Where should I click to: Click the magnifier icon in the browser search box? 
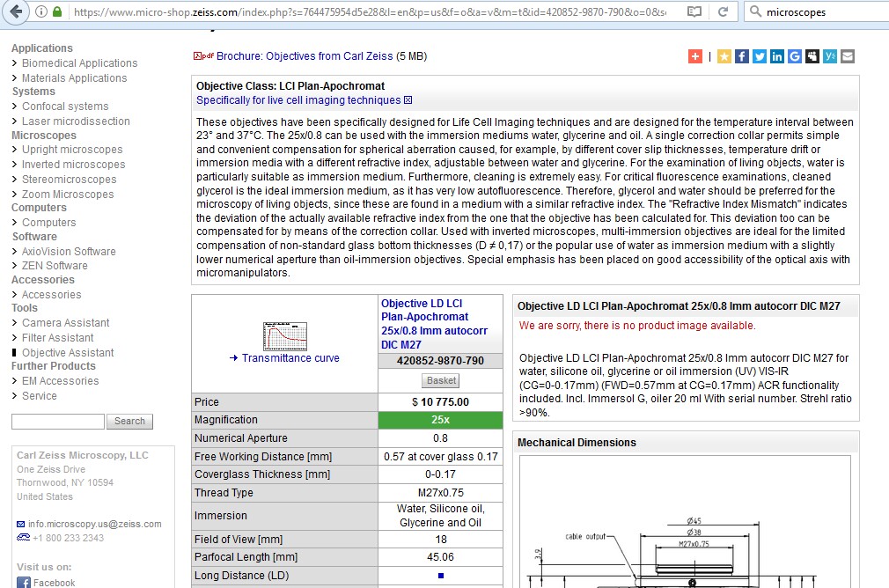(755, 11)
